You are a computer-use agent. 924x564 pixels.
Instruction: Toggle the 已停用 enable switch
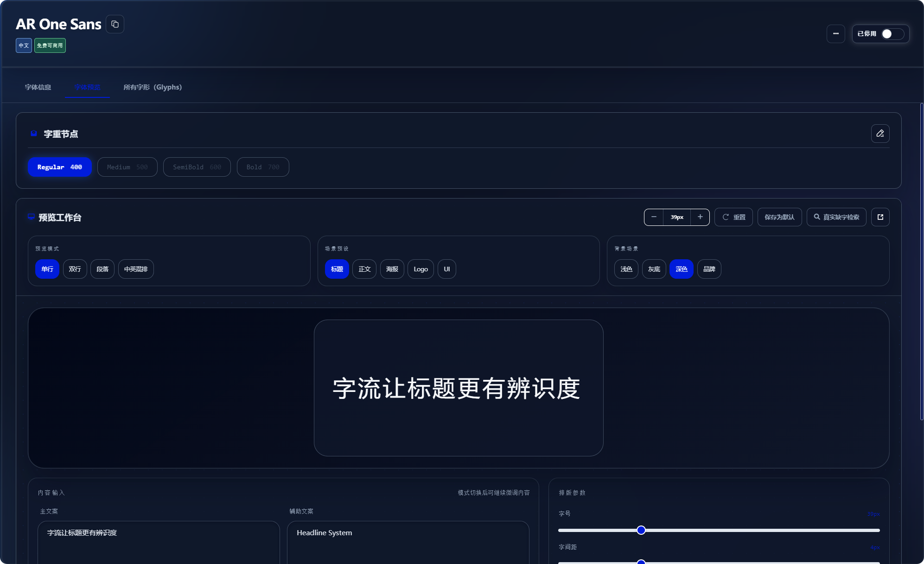(892, 34)
